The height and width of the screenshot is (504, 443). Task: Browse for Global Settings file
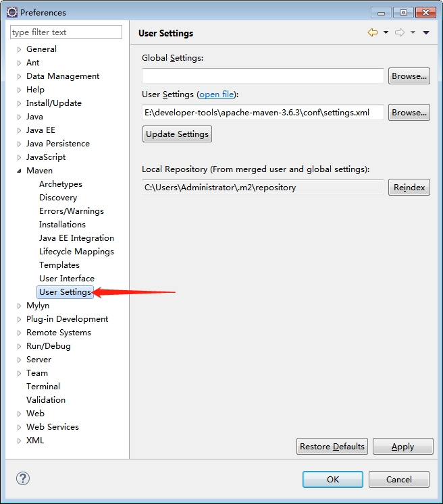click(x=409, y=76)
